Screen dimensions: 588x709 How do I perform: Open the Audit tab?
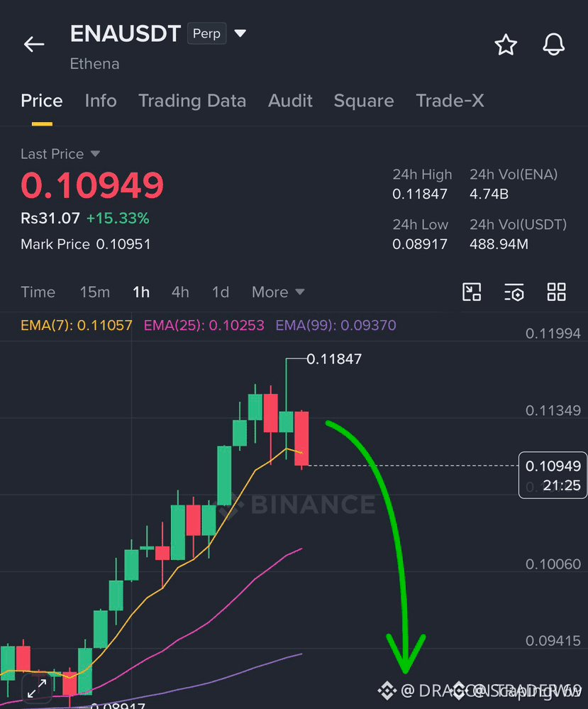coord(290,101)
